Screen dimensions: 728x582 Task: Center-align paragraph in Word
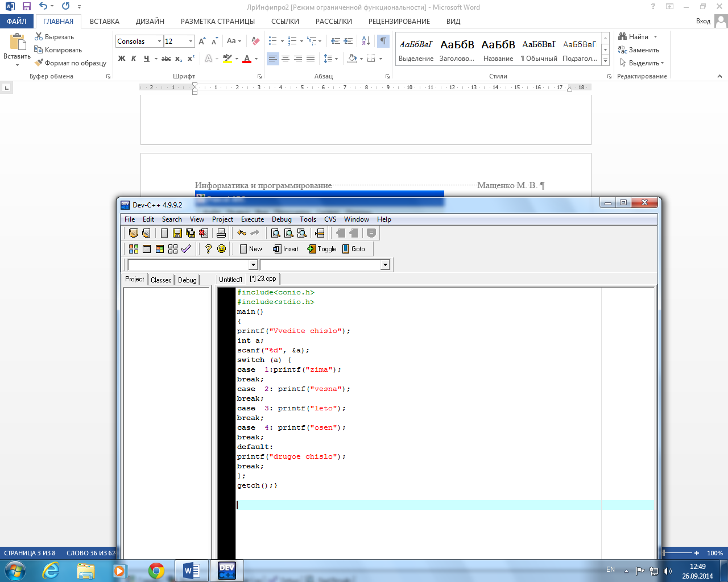pos(286,59)
